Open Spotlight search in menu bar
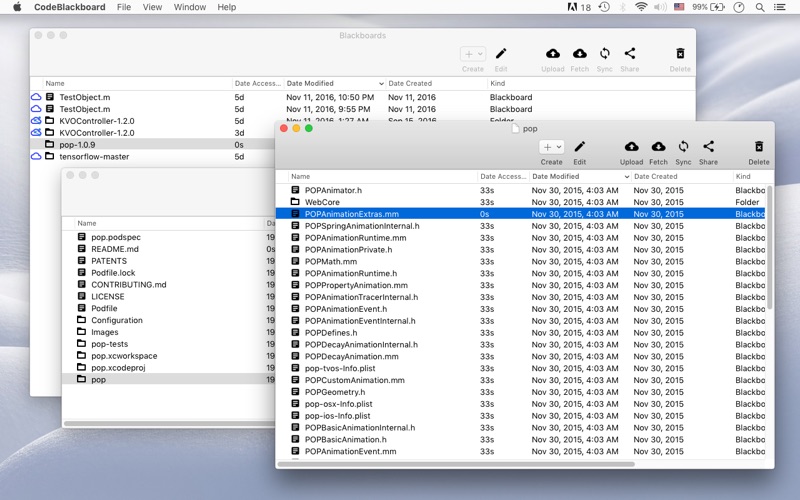800x500 pixels. [760, 7]
